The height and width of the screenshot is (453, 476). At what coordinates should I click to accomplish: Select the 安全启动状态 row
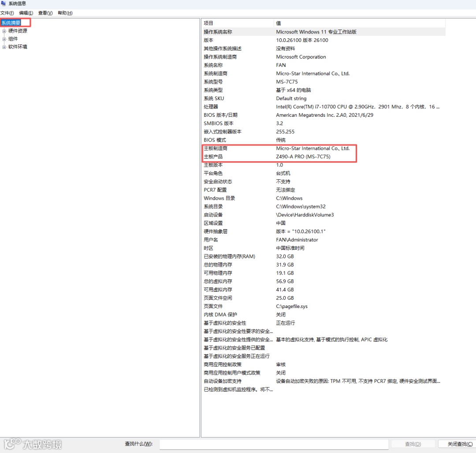point(324,182)
